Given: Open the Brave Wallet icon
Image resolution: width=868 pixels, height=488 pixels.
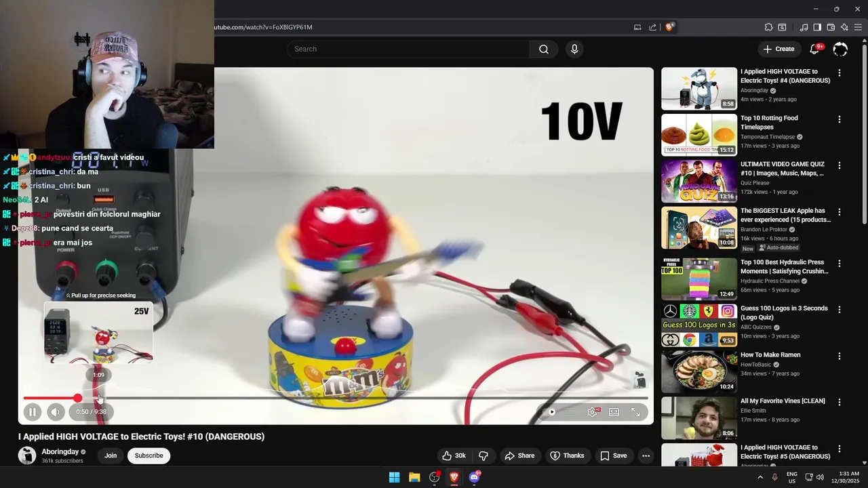Looking at the screenshot, I should tap(831, 27).
